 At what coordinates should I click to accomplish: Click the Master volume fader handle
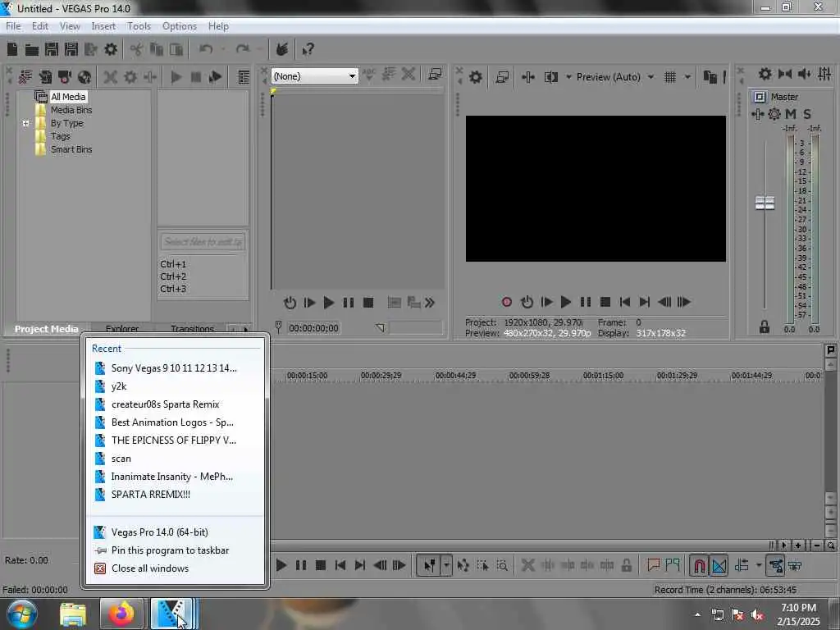[765, 203]
